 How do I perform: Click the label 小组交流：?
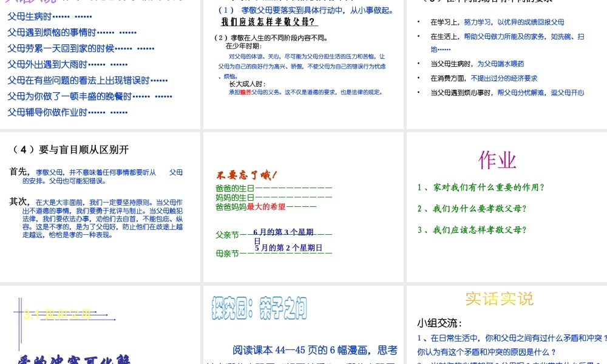coord(439,323)
